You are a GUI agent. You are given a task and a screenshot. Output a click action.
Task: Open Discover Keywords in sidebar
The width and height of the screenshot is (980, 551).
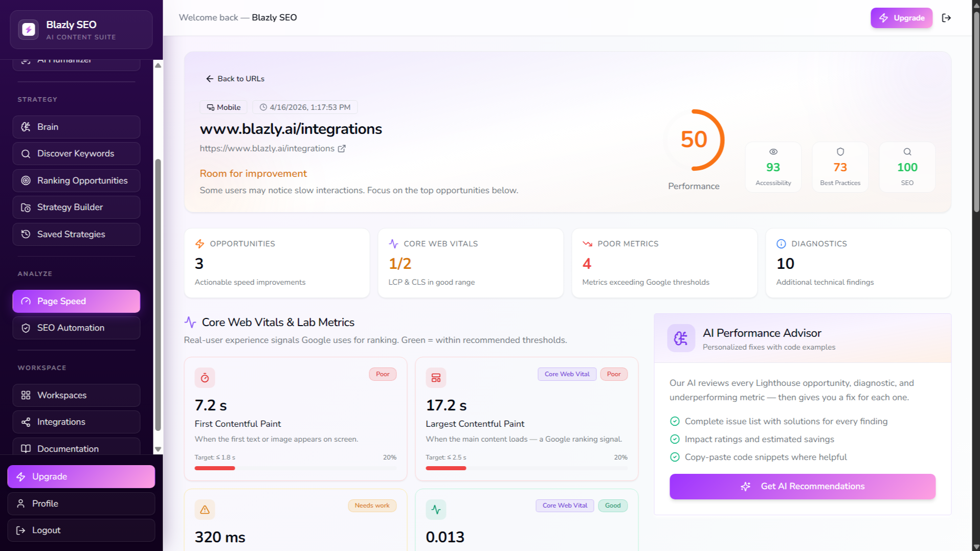point(76,153)
